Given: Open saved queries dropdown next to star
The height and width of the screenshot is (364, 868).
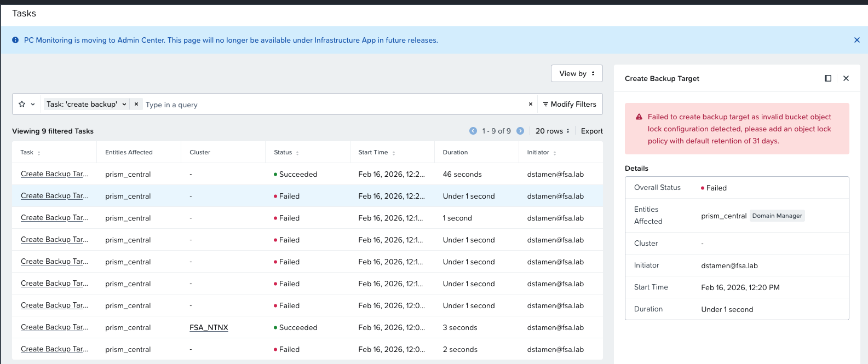Looking at the screenshot, I should click(x=33, y=104).
